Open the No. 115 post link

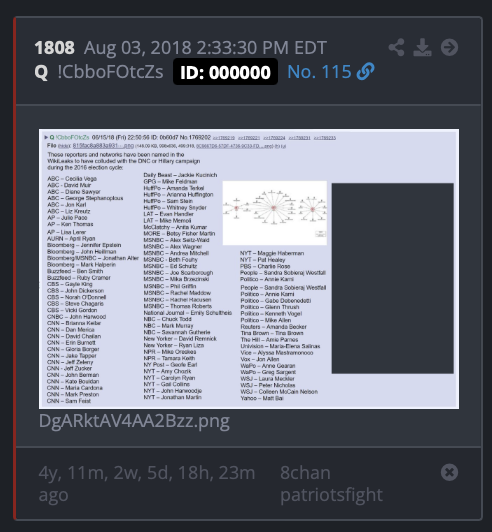coord(319,72)
